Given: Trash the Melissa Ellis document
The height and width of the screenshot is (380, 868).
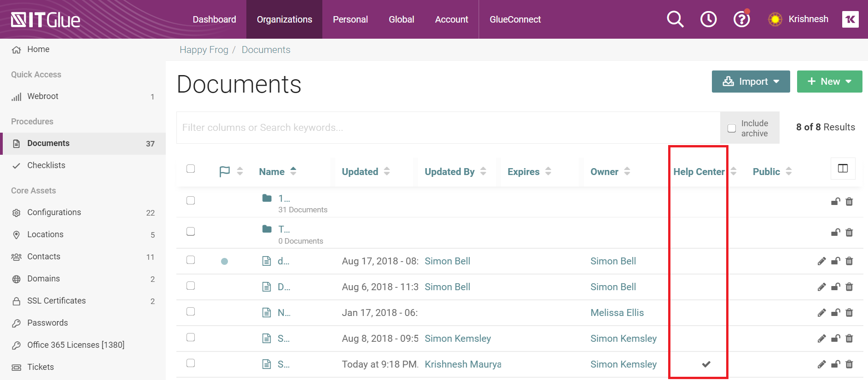Looking at the screenshot, I should (849, 313).
